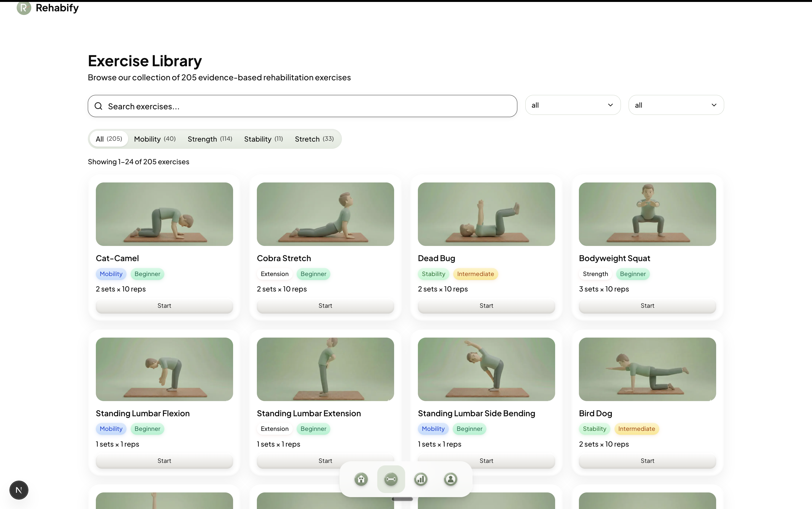Click the Next.js dev tools badge

pos(19,490)
